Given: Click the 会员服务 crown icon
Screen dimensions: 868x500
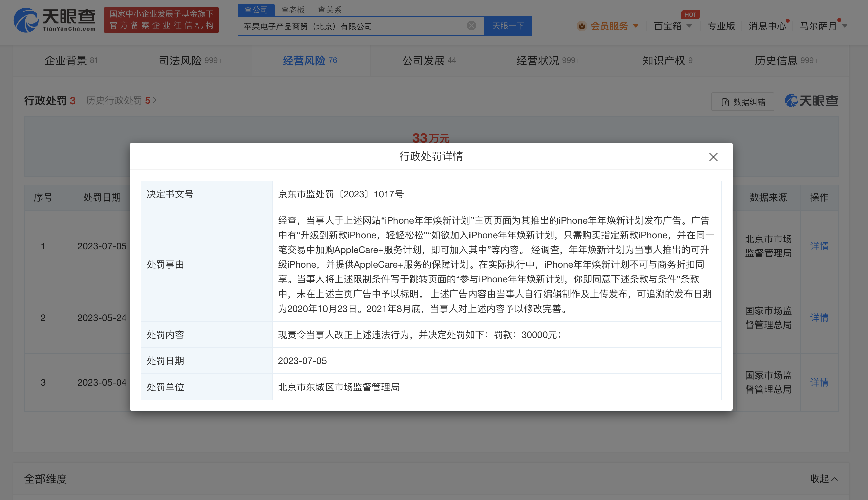Looking at the screenshot, I should coord(581,26).
